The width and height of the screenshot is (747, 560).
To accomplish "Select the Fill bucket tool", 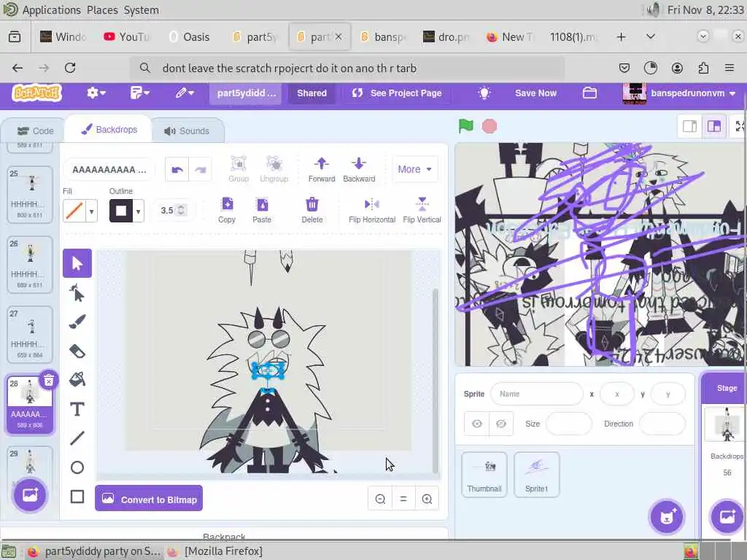I will click(x=77, y=379).
